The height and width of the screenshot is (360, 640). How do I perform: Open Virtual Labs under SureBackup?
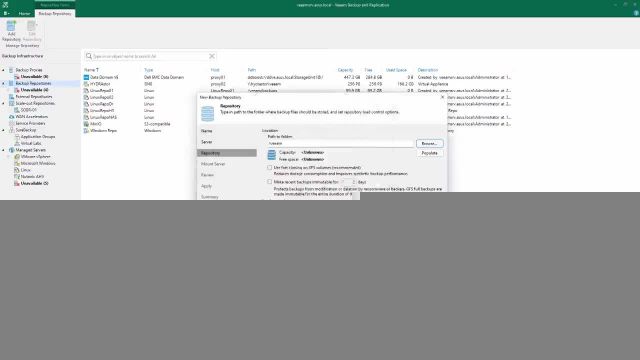[31, 143]
